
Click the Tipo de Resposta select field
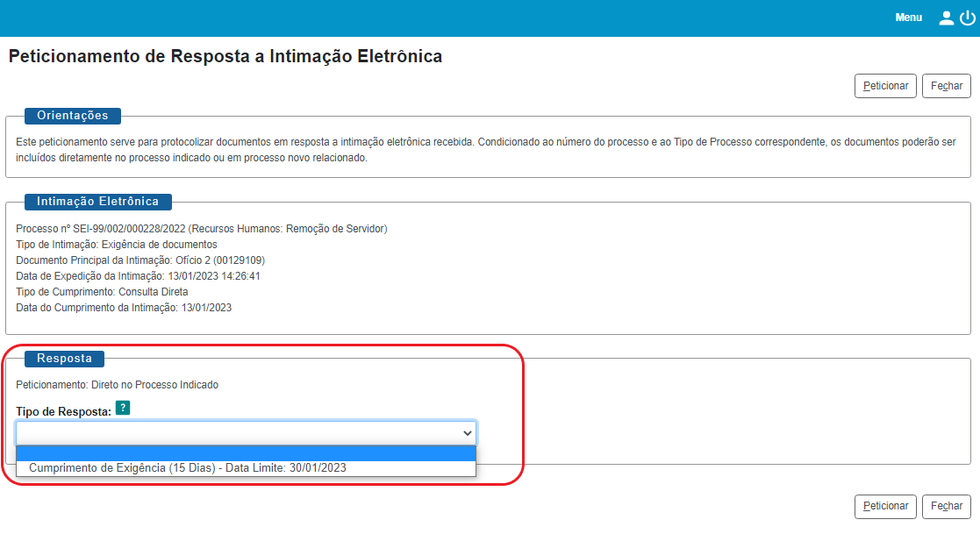click(x=237, y=432)
